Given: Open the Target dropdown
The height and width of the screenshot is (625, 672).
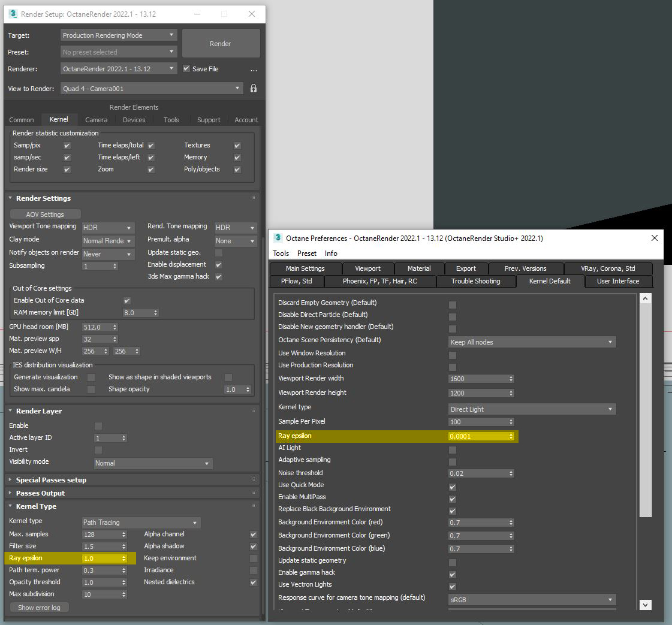Looking at the screenshot, I should [118, 35].
